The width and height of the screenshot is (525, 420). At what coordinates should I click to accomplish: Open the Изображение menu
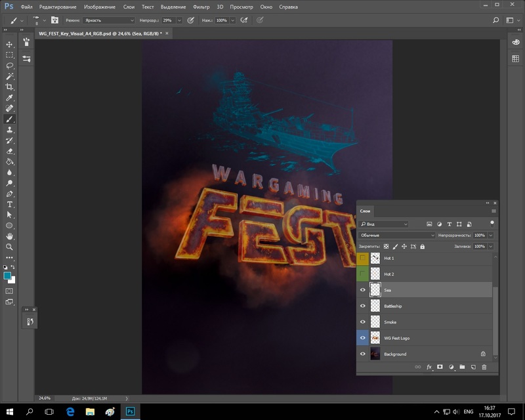[100, 7]
